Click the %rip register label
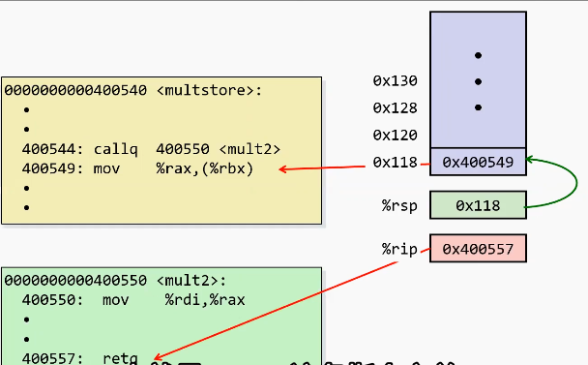The image size is (588, 365). pyautogui.click(x=399, y=249)
